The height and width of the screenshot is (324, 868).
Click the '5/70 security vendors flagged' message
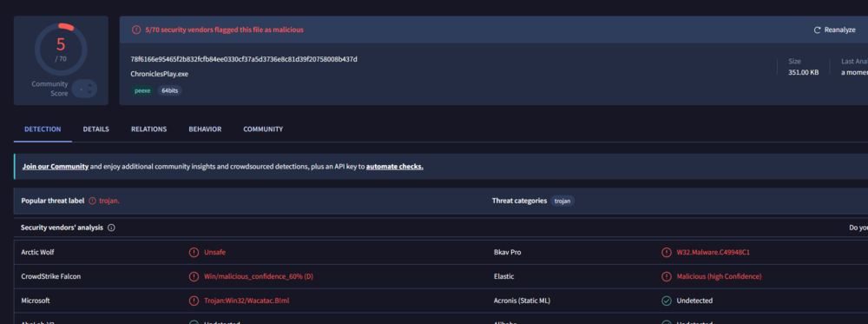point(224,30)
